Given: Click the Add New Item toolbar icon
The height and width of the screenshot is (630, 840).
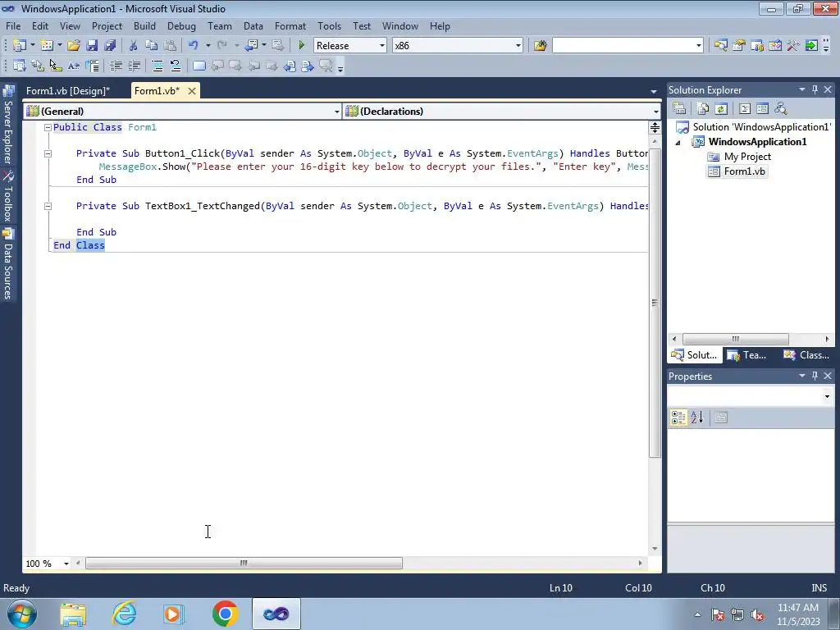Looking at the screenshot, I should [47, 46].
